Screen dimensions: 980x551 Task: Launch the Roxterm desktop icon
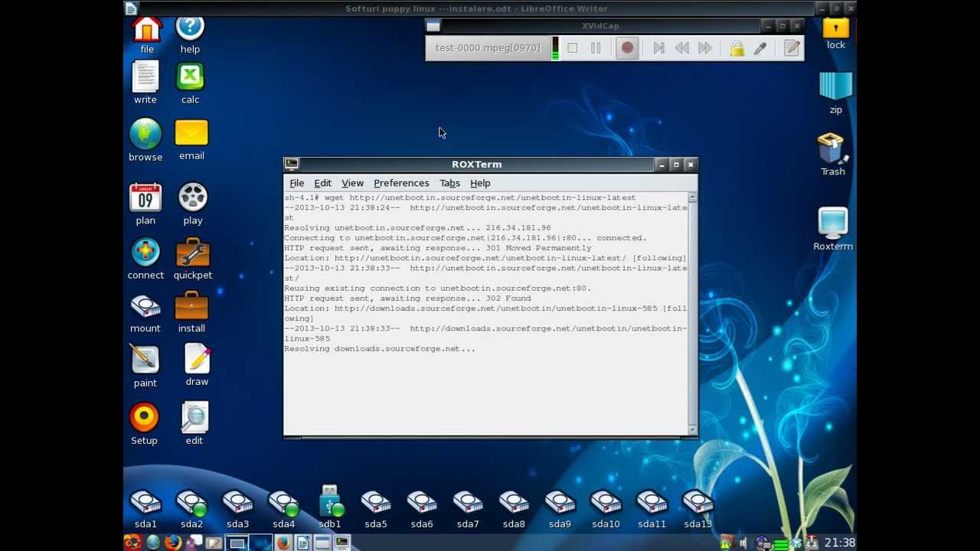(833, 229)
